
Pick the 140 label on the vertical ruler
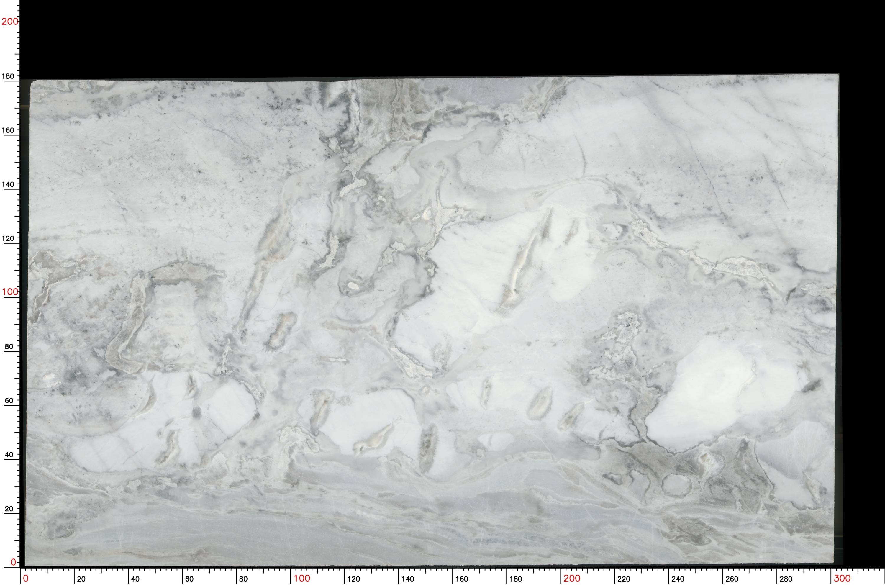pyautogui.click(x=8, y=184)
